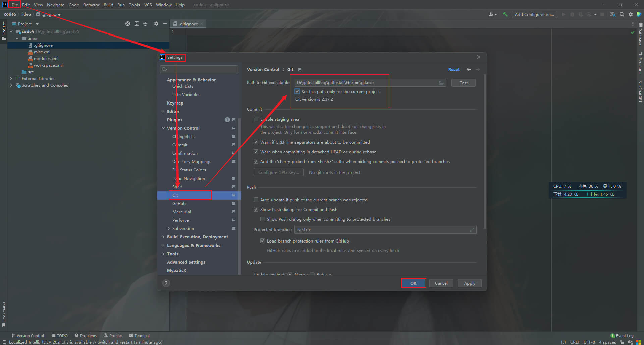Toggle Show Push dialog for Commit and Push
The image size is (644, 345).
256,209
